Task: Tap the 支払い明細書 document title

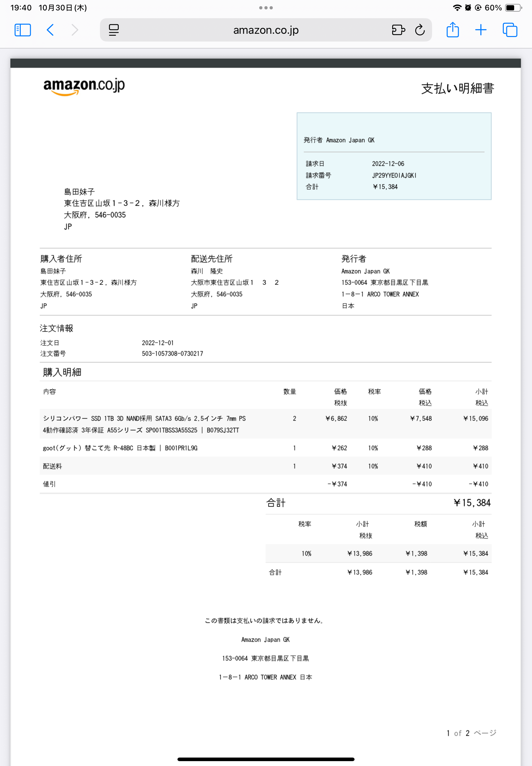Action: click(x=457, y=88)
